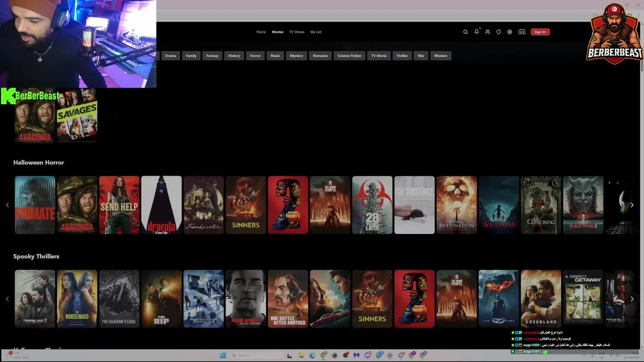Pick the War genre chip
The width and height of the screenshot is (644, 362).
tap(421, 56)
